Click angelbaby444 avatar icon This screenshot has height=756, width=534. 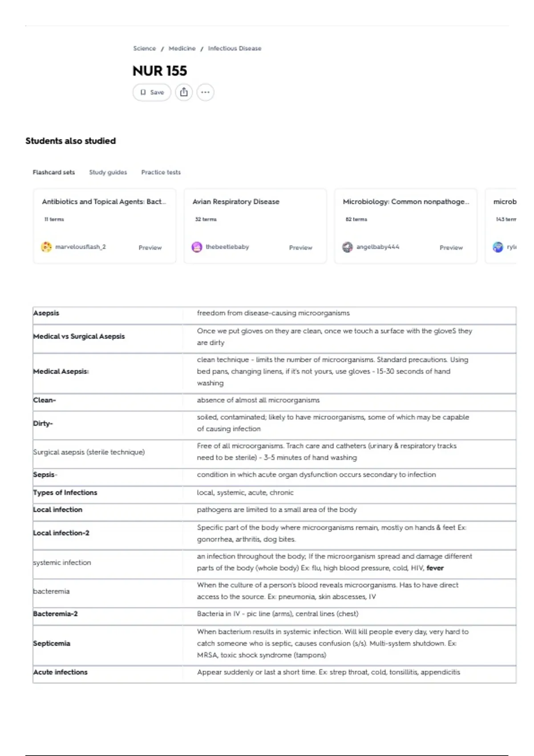[347, 247]
